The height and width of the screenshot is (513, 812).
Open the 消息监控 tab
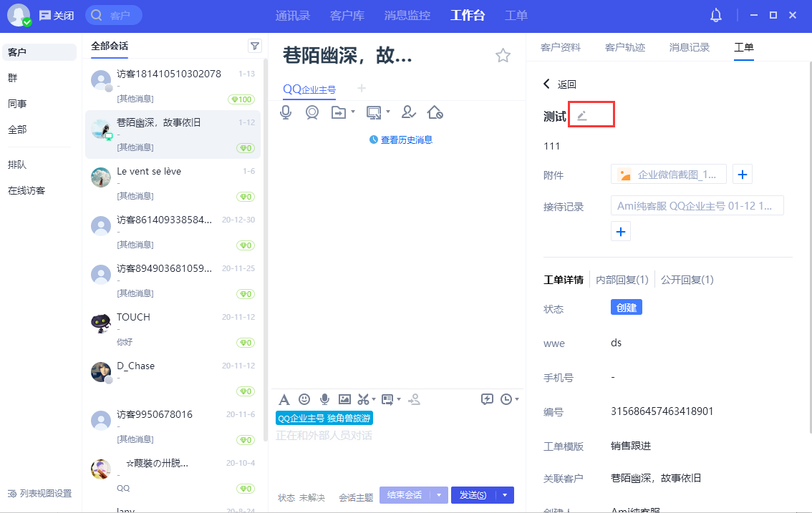coord(407,16)
